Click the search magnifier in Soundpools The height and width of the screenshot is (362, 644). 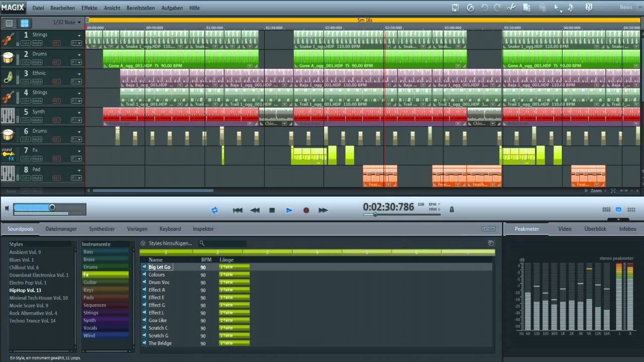coord(202,243)
